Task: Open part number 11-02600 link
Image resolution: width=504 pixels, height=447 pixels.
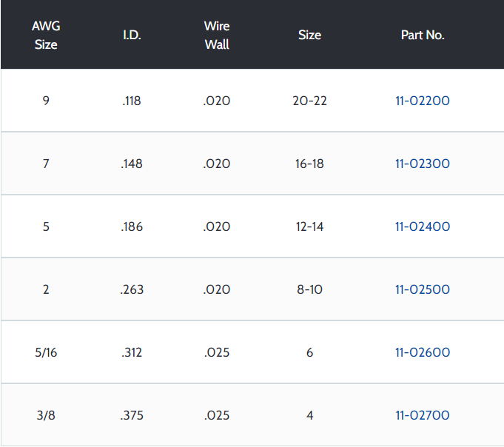Action: (423, 352)
